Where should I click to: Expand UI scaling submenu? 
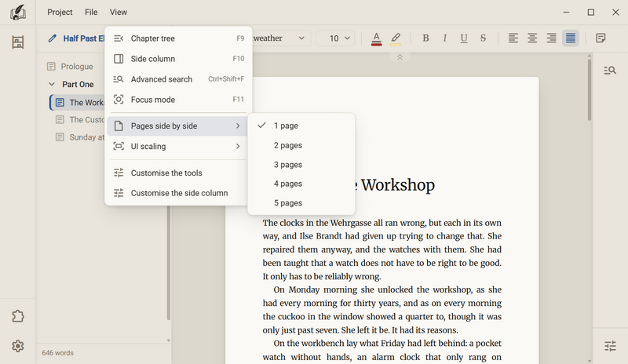point(177,147)
